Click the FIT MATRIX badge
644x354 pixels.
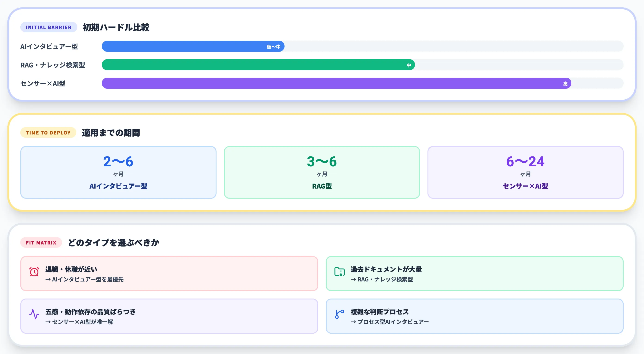tap(41, 242)
